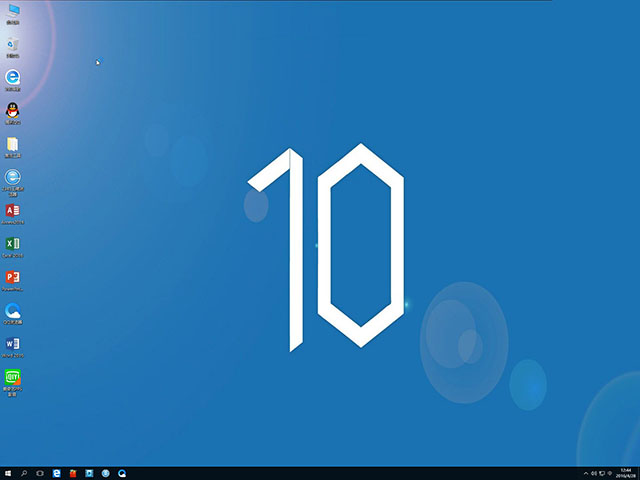This screenshot has height=480, width=640.
Task: Open QQ Browser desktop shortcut
Action: coord(13,311)
